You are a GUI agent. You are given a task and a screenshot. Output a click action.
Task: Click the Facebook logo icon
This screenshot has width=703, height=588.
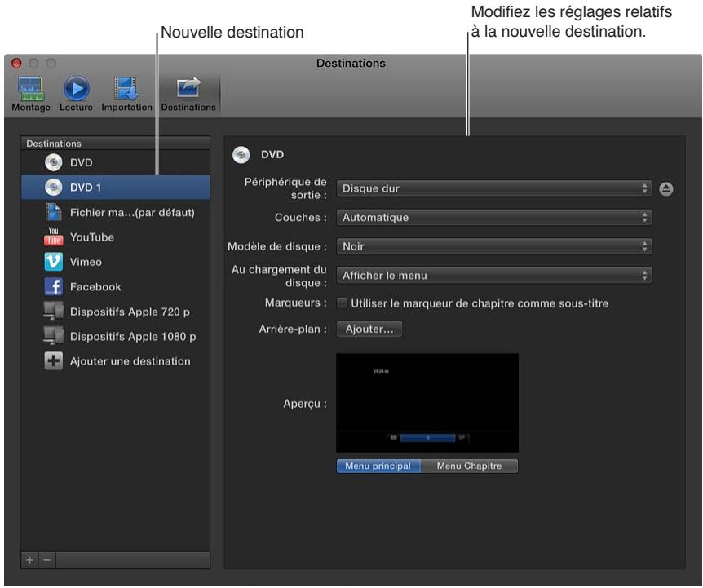tap(54, 286)
